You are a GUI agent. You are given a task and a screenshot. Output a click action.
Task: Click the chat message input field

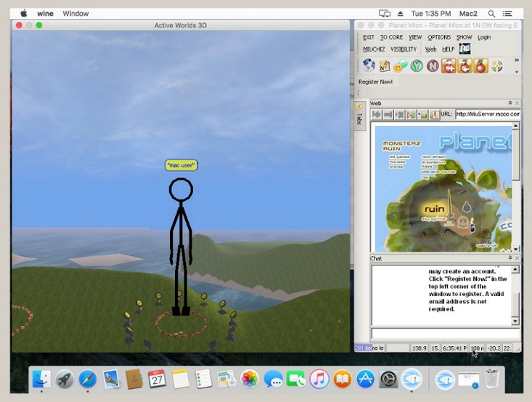coord(446,333)
